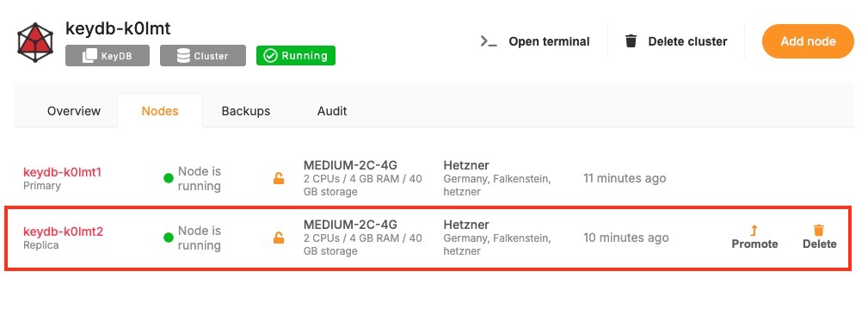868x321 pixels.
Task: Click the KeyDB polyhedron logo icon
Action: click(35, 42)
